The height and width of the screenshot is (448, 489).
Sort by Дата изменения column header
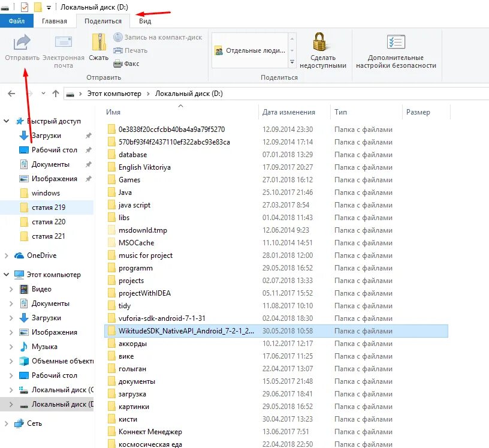tap(288, 112)
